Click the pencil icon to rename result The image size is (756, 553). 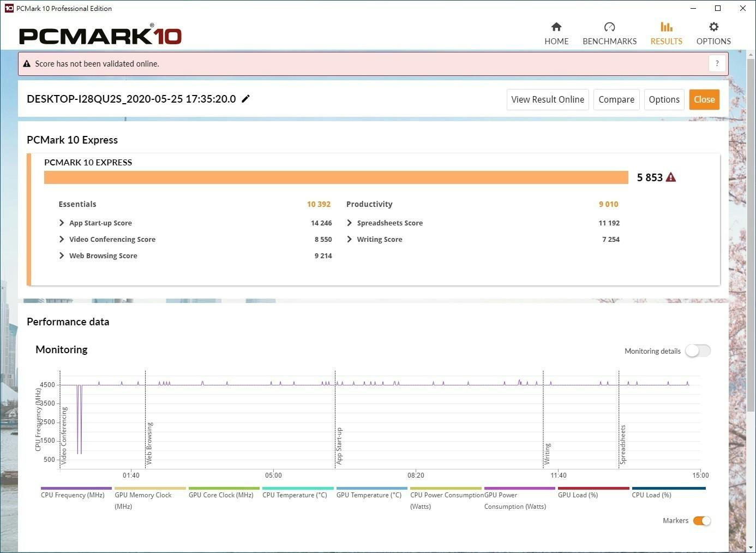coord(246,99)
